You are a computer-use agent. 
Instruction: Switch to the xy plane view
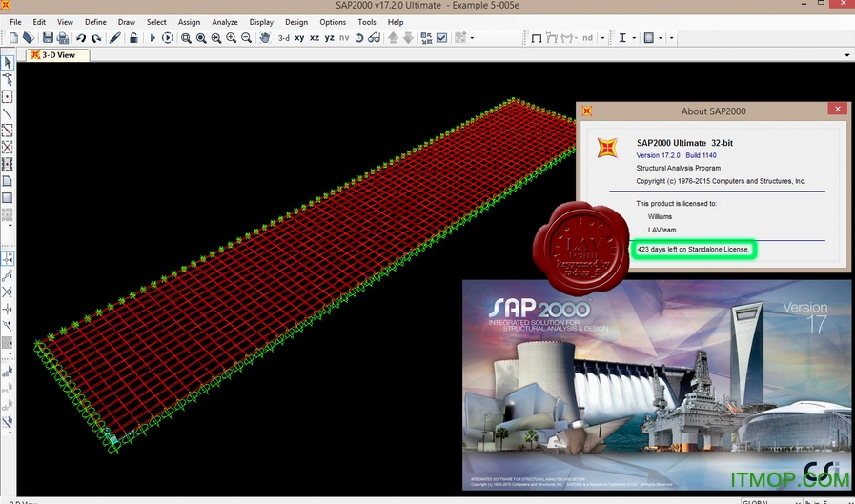coord(299,38)
